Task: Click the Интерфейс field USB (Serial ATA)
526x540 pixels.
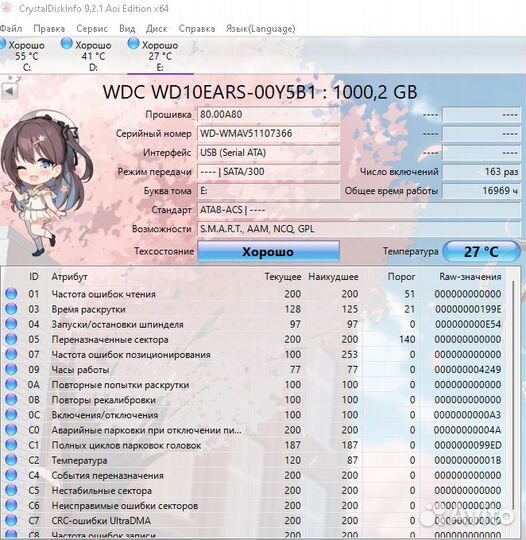Action: pyautogui.click(x=268, y=153)
